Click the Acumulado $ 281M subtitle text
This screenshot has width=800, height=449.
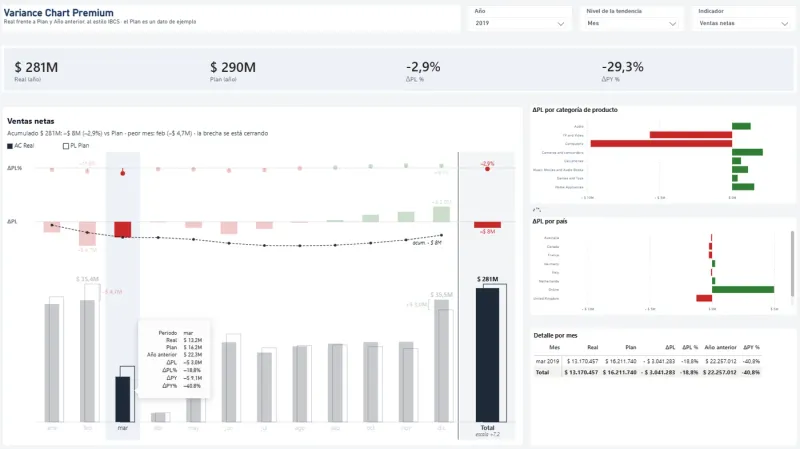click(138, 133)
